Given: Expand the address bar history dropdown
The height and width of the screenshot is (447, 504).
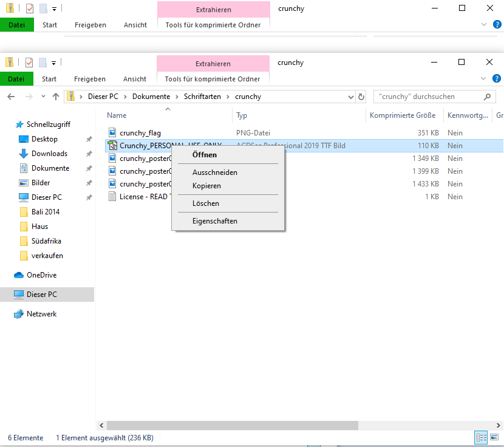Looking at the screenshot, I should [350, 97].
